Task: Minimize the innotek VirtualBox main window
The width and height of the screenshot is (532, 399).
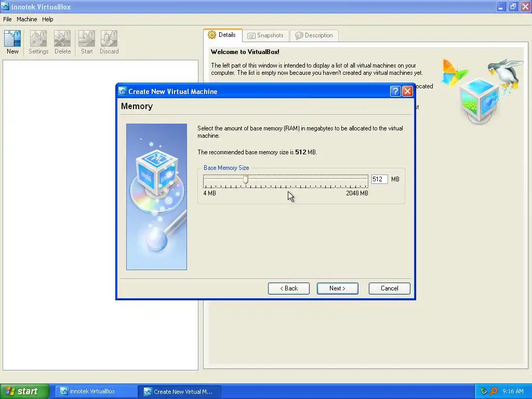Action: pos(501,6)
